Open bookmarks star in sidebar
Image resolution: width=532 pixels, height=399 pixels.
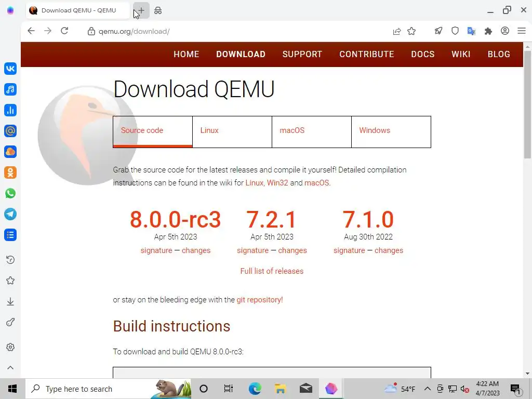tap(10, 281)
